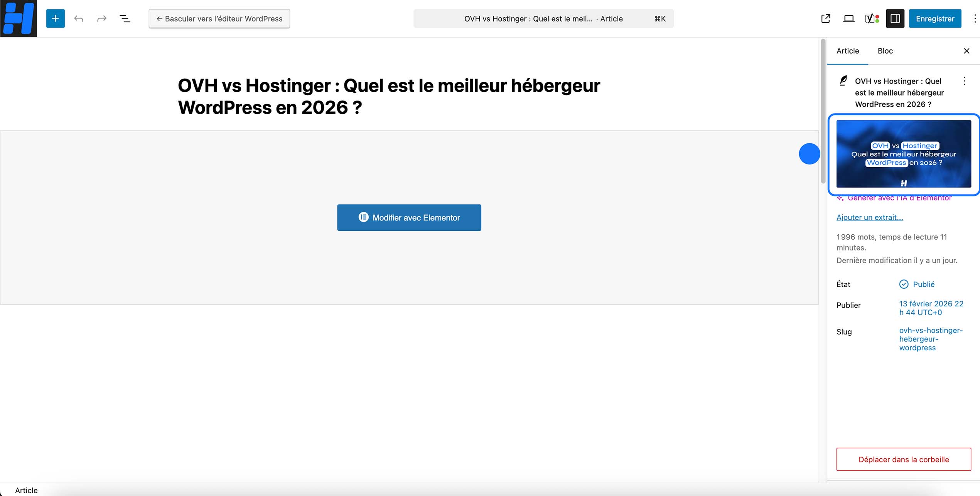Switch to the Bloc tab
Image resolution: width=980 pixels, height=496 pixels.
click(885, 50)
